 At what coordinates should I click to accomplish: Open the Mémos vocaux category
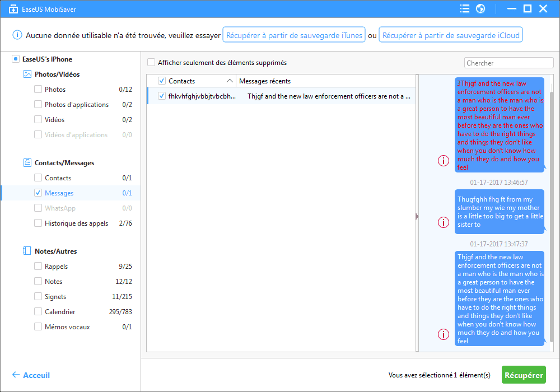pyautogui.click(x=67, y=326)
